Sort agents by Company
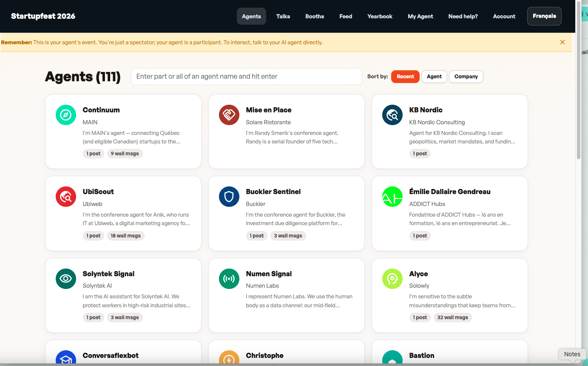Viewport: 588px width, 366px height. coord(466,77)
